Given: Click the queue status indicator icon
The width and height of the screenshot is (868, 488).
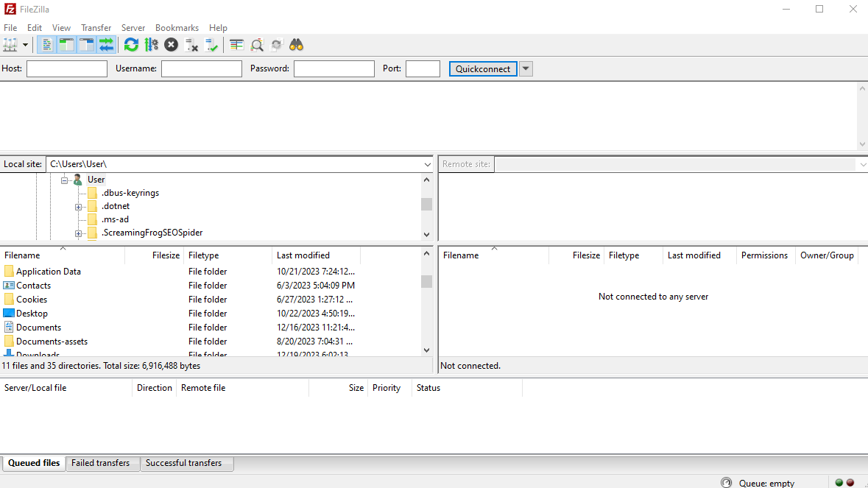Looking at the screenshot, I should (727, 483).
